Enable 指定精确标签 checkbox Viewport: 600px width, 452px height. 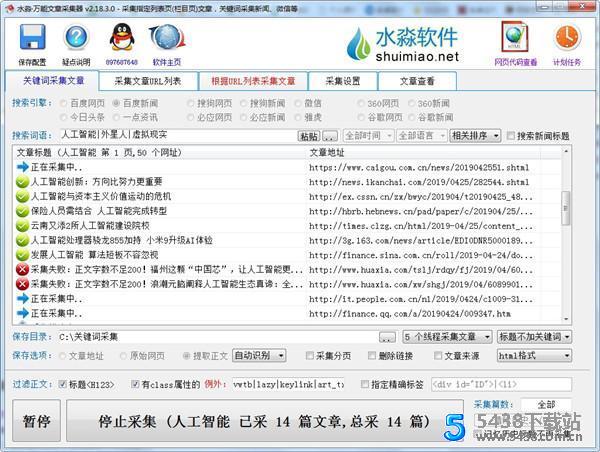coord(365,384)
